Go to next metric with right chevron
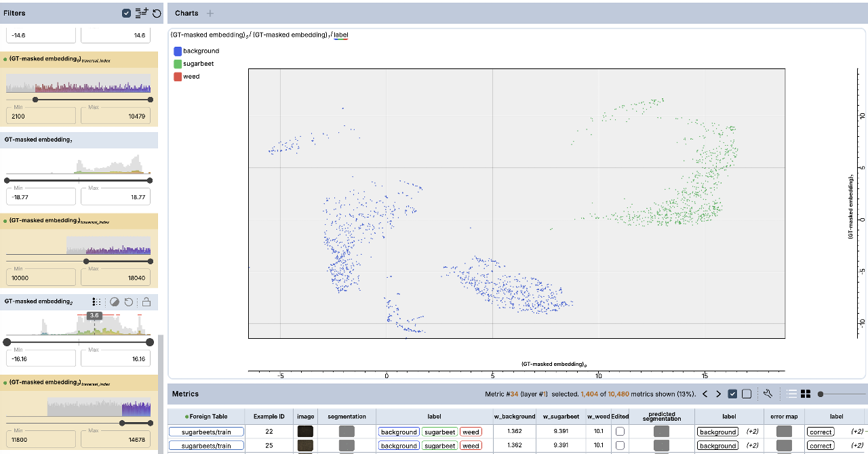 pos(718,394)
